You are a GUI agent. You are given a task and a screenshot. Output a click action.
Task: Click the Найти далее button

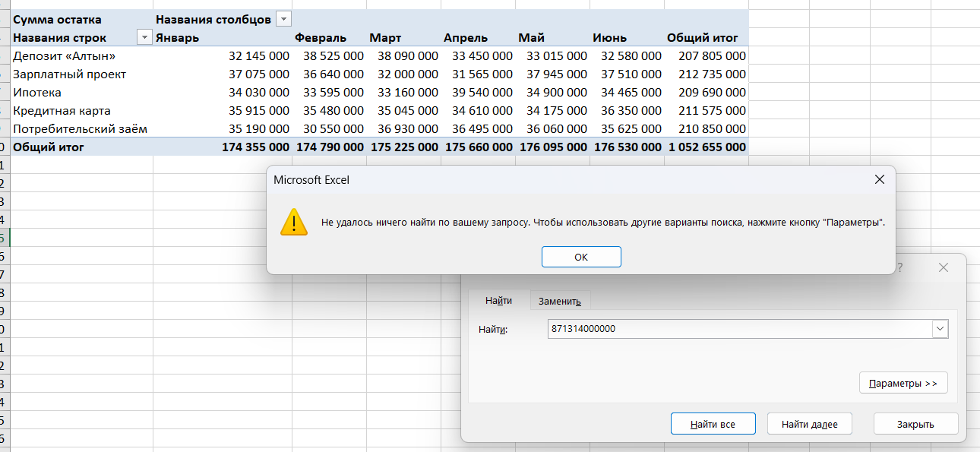pyautogui.click(x=810, y=424)
